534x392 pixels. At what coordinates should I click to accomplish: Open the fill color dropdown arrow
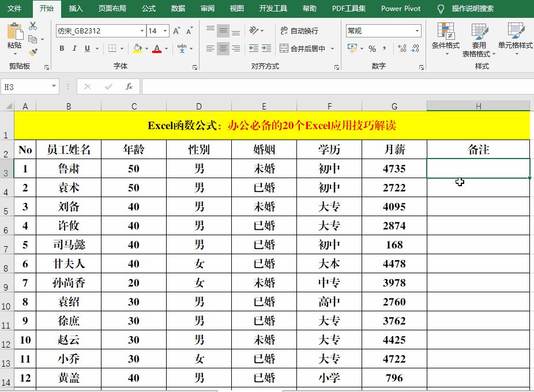coord(146,48)
